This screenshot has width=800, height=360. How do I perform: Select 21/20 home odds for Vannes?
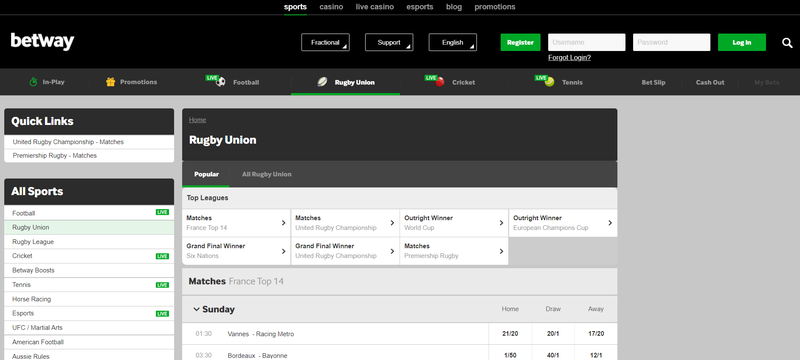[x=510, y=334]
